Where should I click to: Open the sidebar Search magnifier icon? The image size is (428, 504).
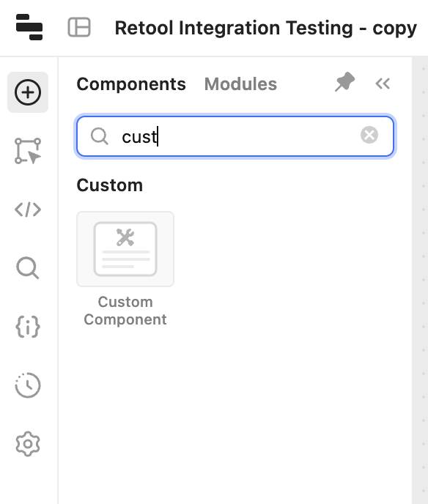(x=28, y=268)
